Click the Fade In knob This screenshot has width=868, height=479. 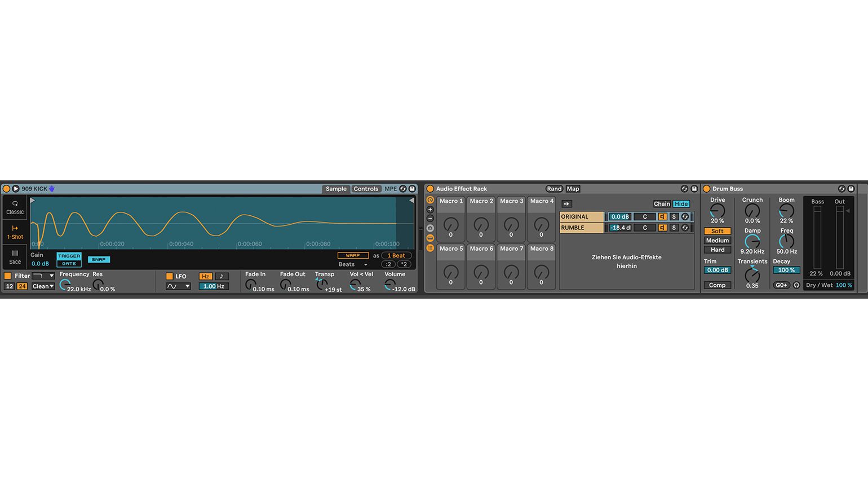coord(251,285)
